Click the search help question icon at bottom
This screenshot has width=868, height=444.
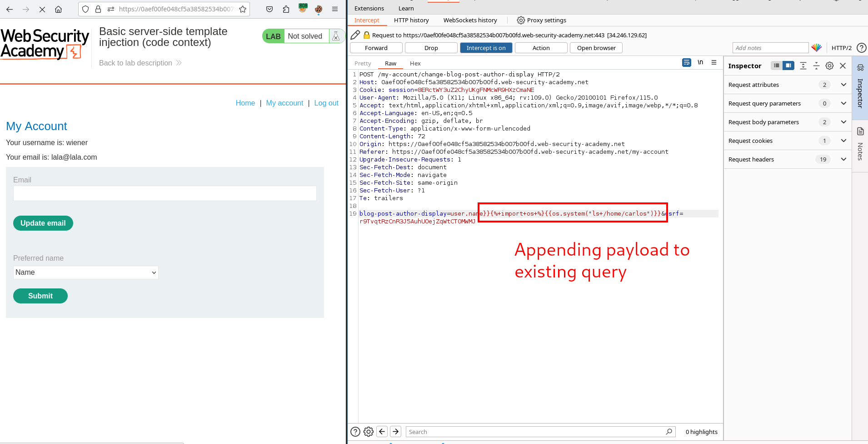tap(355, 432)
